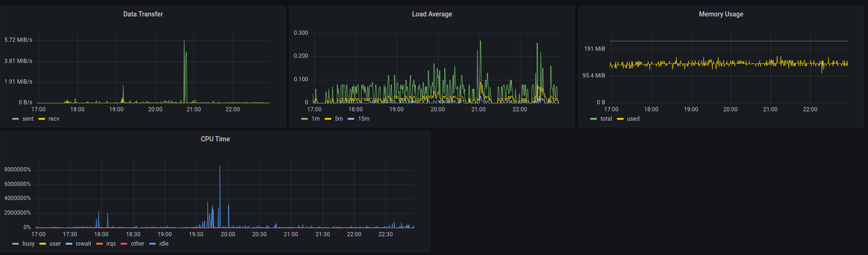Screen dimensions: 868x255
Task: Toggle the 'recv' series in Data Transfer legend
Action: 54,119
